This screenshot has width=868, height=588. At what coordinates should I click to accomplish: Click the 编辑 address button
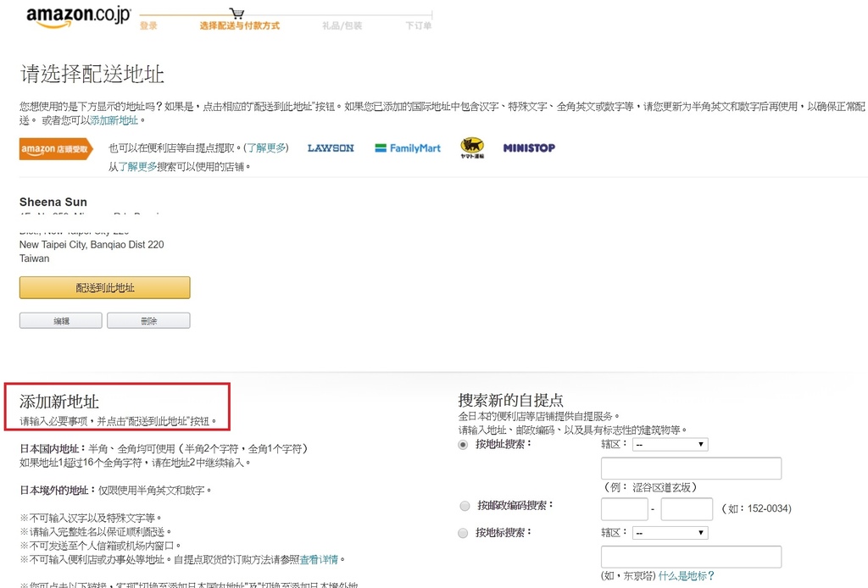point(61,321)
